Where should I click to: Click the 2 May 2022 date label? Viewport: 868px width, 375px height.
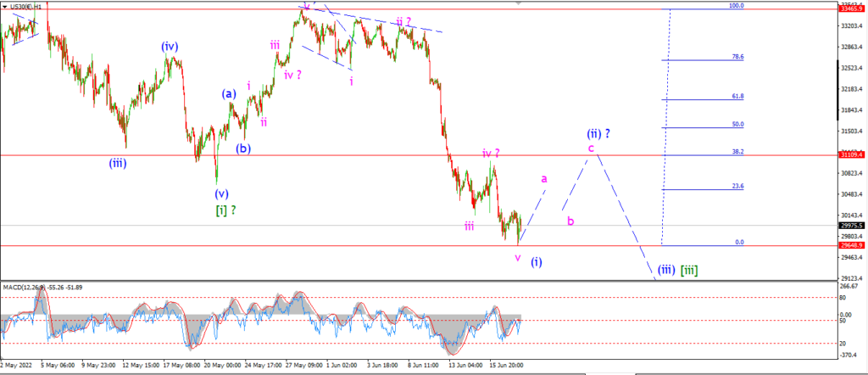click(x=17, y=366)
